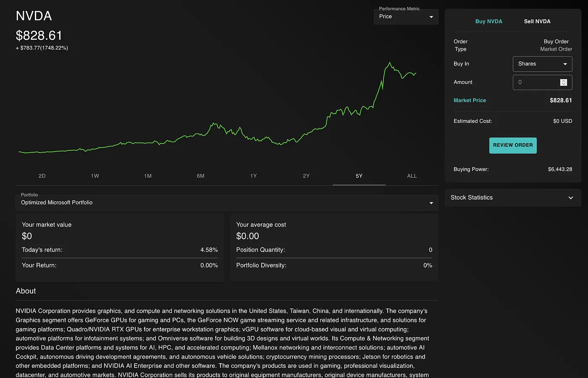Expand the Stock Statistics section
The width and height of the screenshot is (588, 378).
[513, 198]
